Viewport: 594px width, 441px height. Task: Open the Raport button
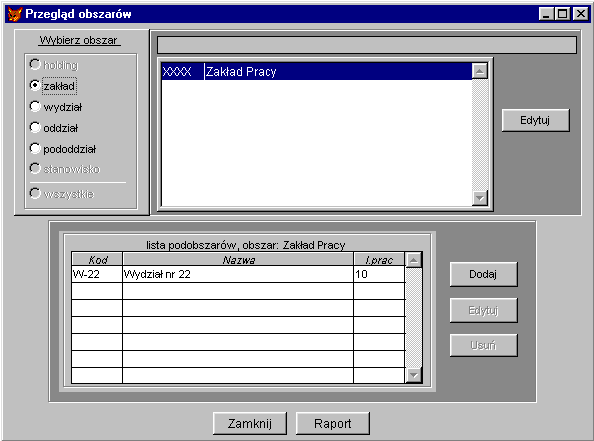(333, 423)
